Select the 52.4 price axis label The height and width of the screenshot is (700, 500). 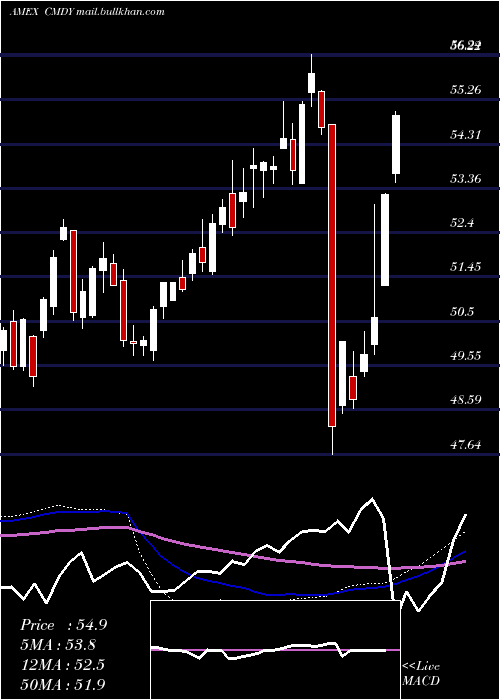tap(462, 222)
